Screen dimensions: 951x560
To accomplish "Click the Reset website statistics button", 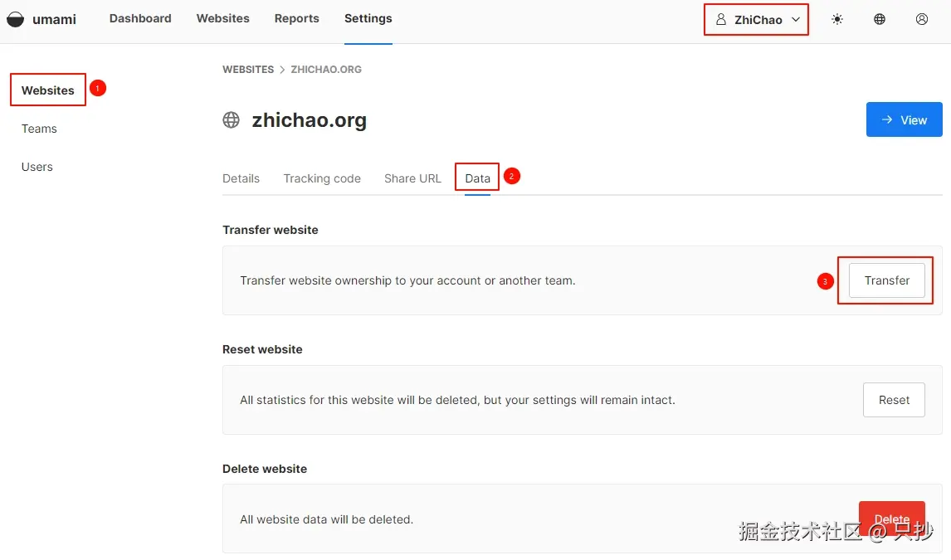I will (894, 400).
